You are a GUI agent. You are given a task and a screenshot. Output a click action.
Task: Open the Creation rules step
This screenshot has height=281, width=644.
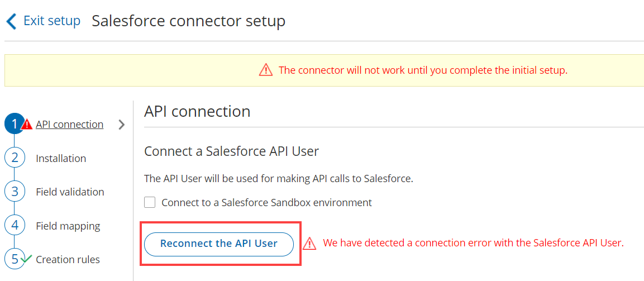[x=68, y=260]
